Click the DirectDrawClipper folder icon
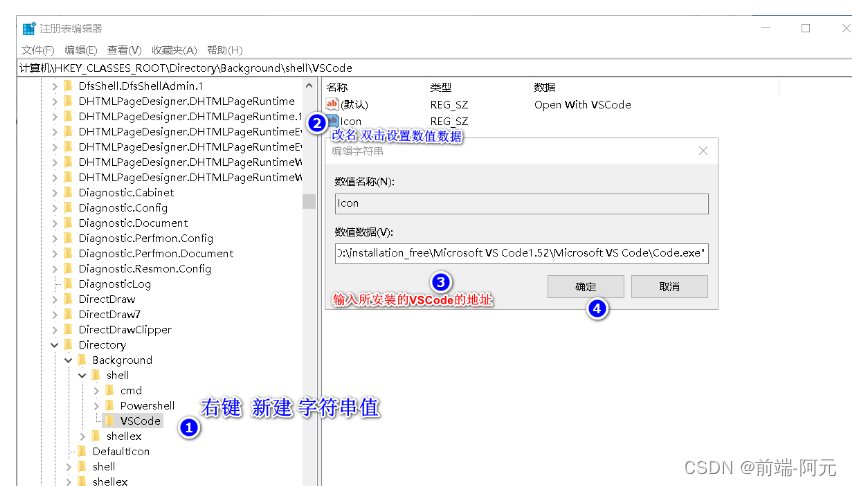The image size is (852, 486). point(68,329)
